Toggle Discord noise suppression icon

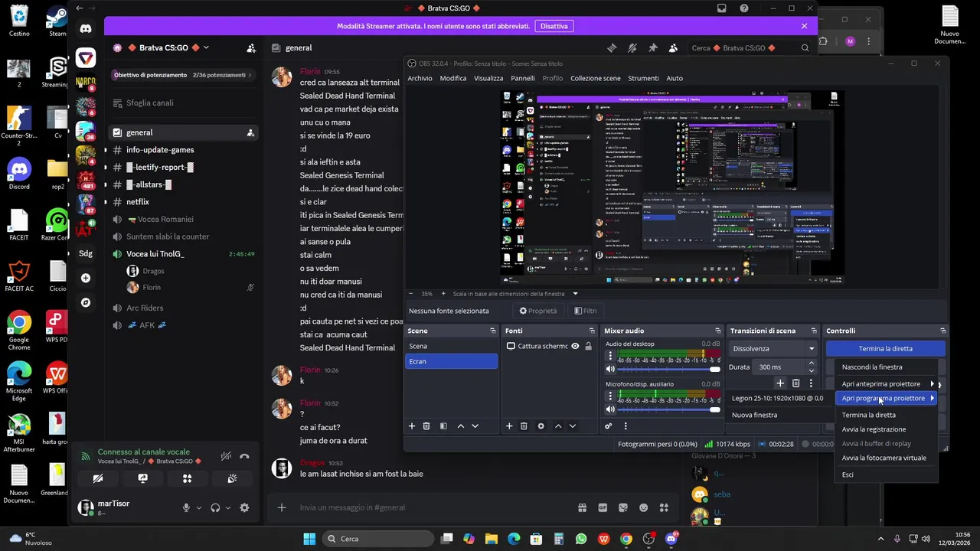(x=226, y=456)
